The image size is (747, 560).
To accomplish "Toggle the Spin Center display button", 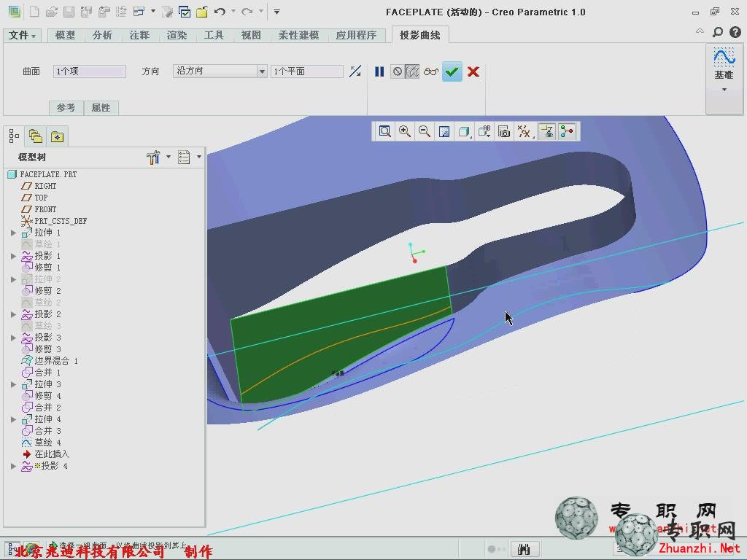I will pyautogui.click(x=567, y=131).
